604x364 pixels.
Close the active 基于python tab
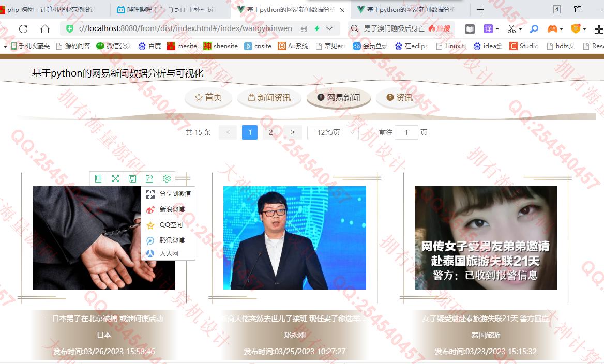[342, 10]
